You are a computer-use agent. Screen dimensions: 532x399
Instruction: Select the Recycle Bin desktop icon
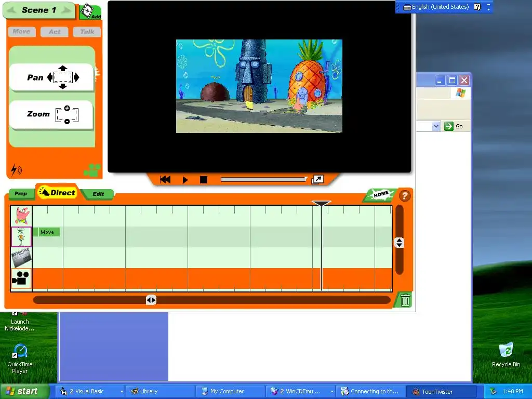point(506,354)
